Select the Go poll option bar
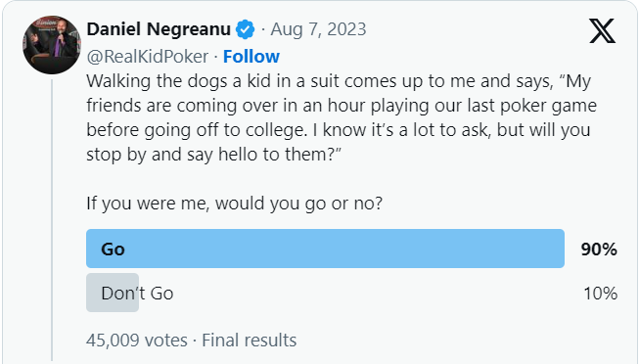 325,249
